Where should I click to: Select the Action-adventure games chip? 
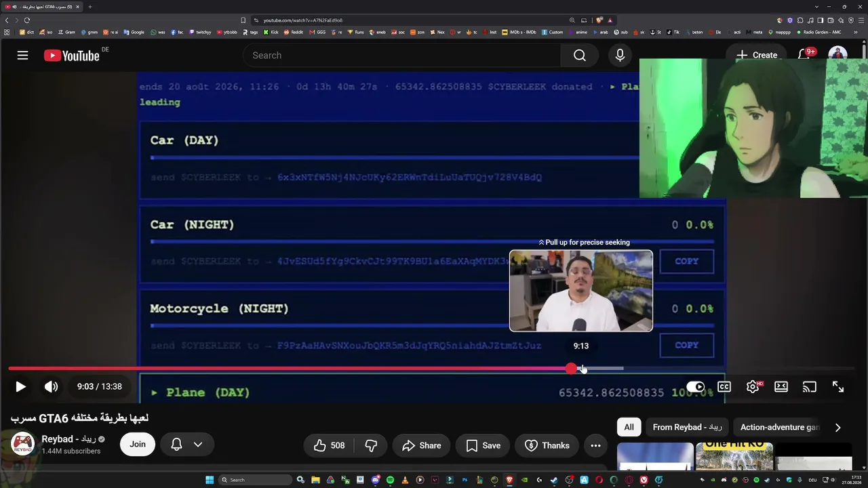pos(780,427)
